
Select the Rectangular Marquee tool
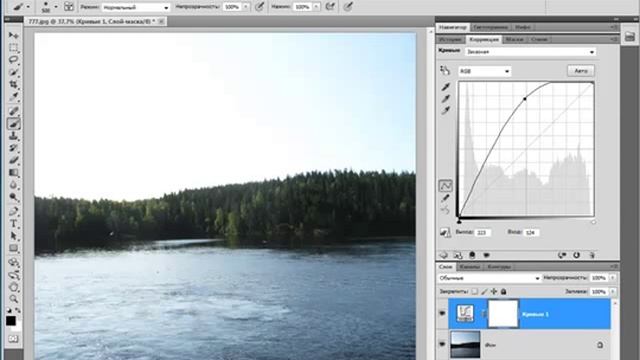coord(13,48)
